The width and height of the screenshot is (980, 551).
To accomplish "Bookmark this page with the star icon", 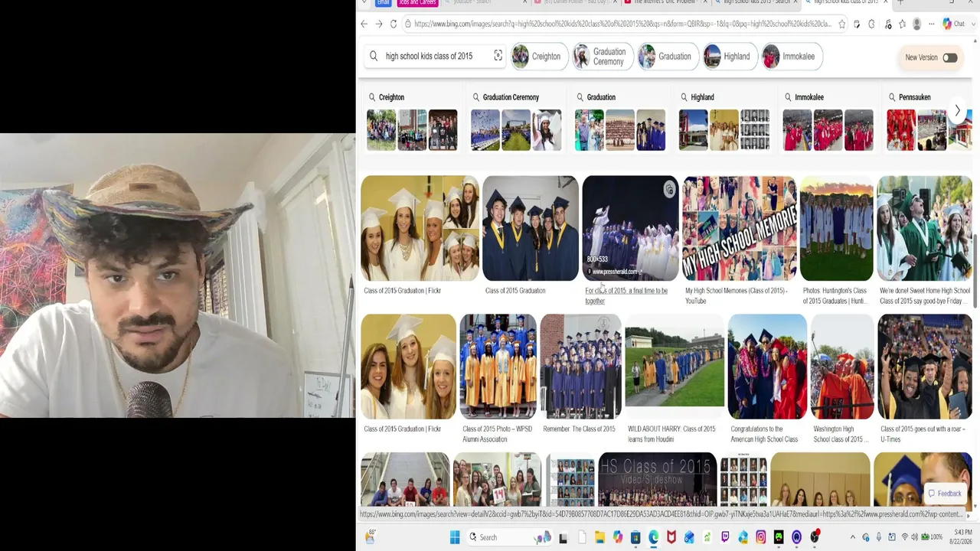I will coord(842,24).
